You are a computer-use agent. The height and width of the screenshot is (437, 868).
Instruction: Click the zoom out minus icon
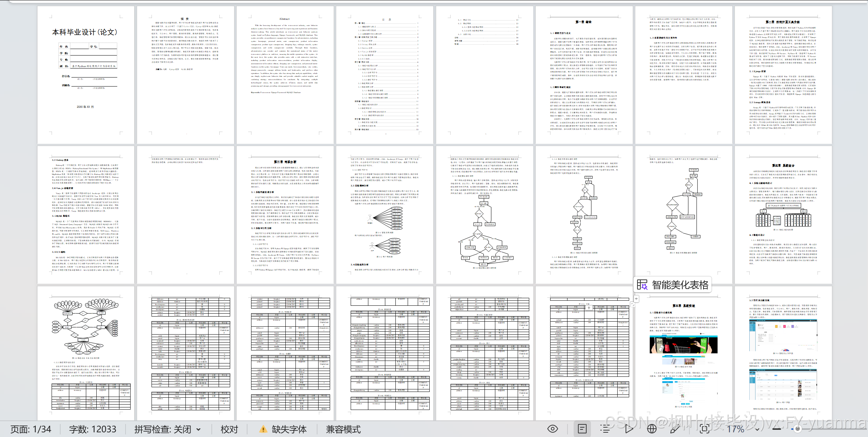pos(777,429)
